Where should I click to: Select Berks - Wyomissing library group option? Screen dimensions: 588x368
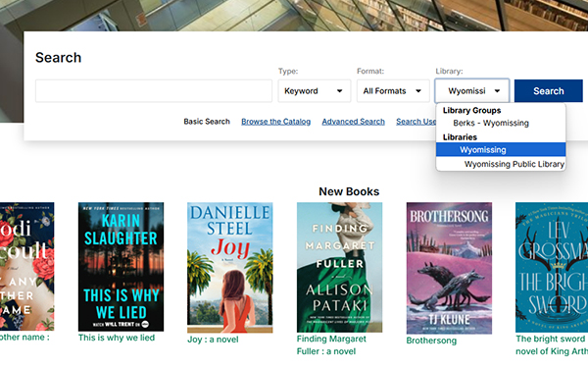pos(491,124)
